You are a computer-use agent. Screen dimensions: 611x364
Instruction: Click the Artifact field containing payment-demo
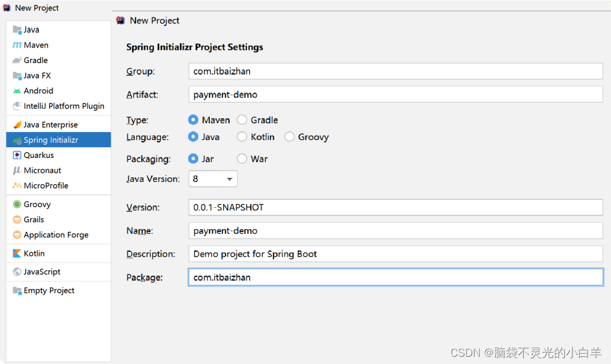pos(396,94)
